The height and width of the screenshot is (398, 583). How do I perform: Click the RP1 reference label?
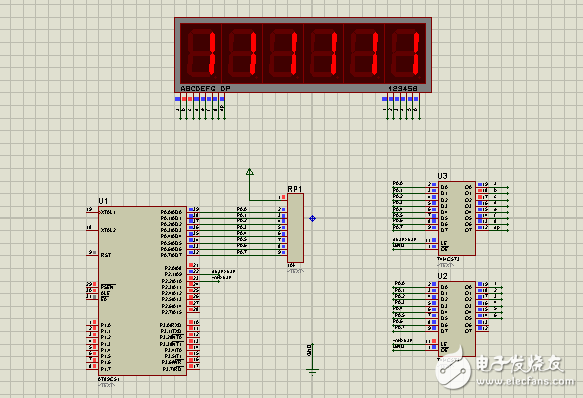[x=295, y=189]
